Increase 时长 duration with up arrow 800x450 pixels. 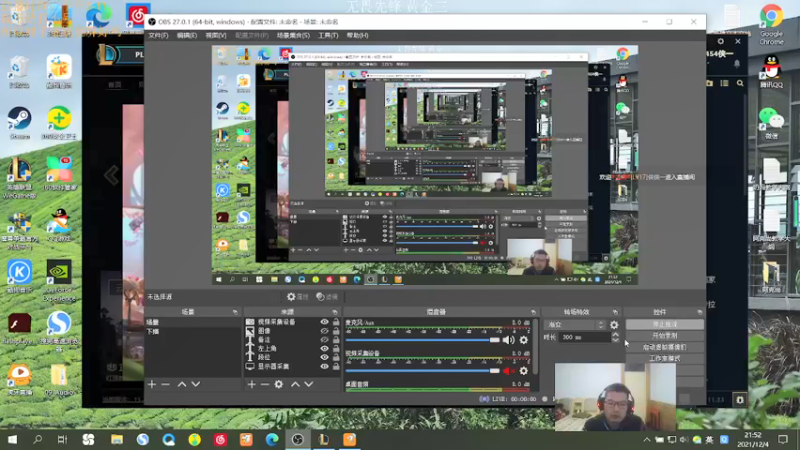pos(615,335)
